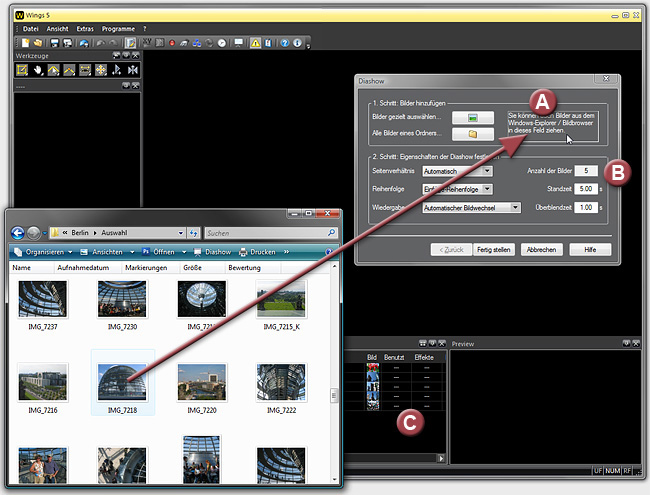Click the magnifier icon in Suchen field

click(331, 233)
